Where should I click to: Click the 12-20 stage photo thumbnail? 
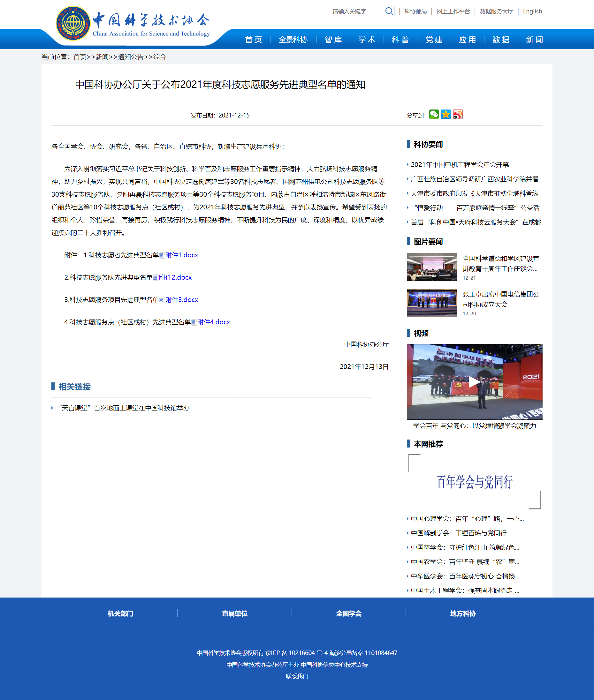[x=432, y=303]
